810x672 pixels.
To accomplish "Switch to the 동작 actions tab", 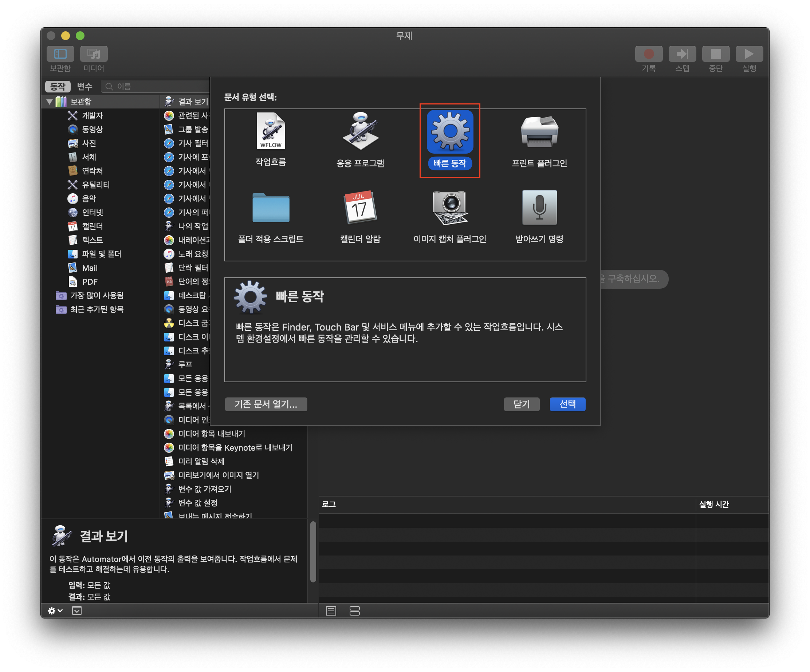I will click(58, 86).
